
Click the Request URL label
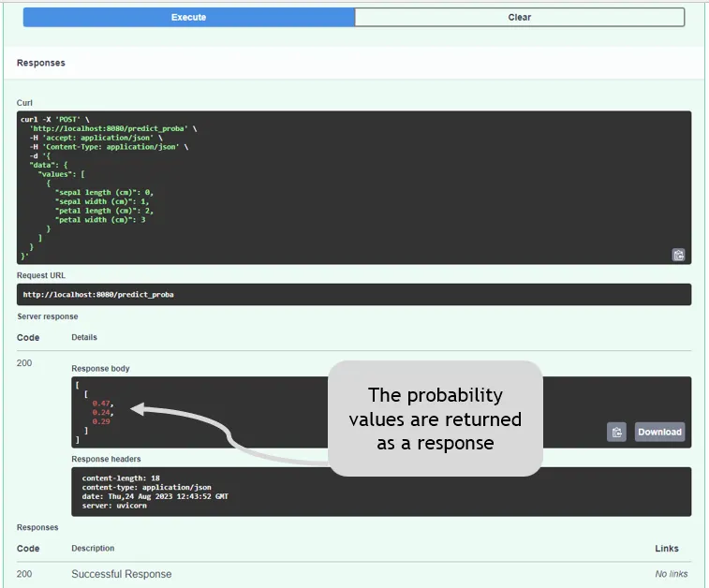[x=41, y=275]
